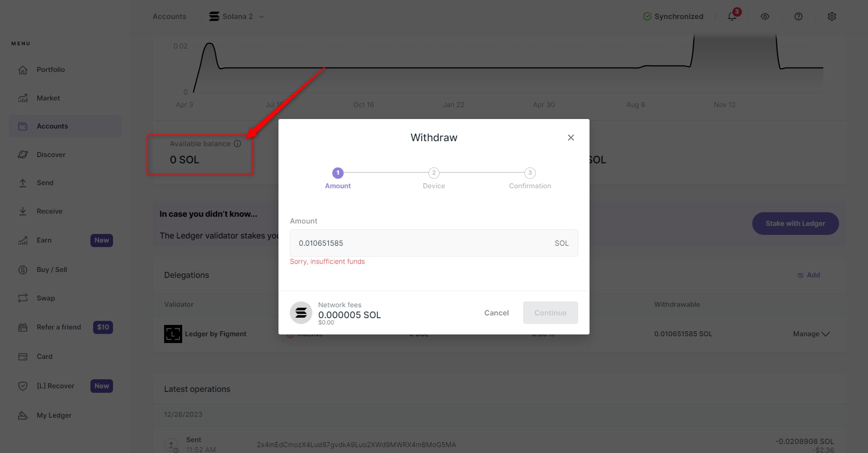
Task: Open Portfolio from the sidebar
Action: click(51, 70)
